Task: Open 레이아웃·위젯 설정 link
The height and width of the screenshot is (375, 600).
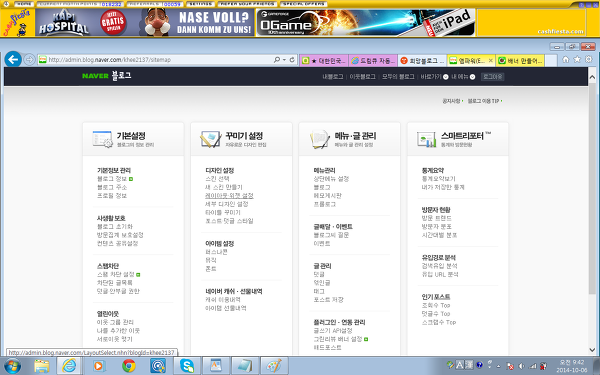Action: [x=229, y=196]
